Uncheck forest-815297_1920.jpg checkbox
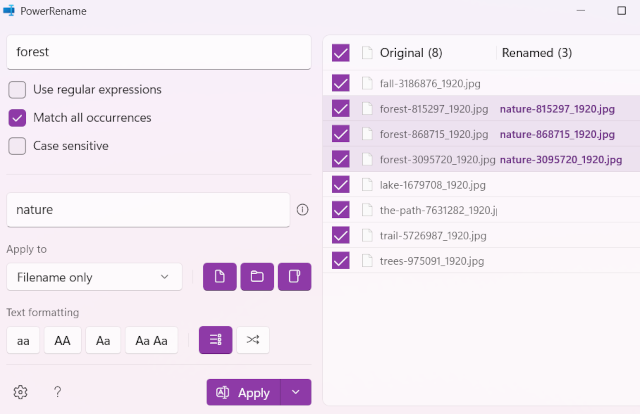 click(341, 109)
